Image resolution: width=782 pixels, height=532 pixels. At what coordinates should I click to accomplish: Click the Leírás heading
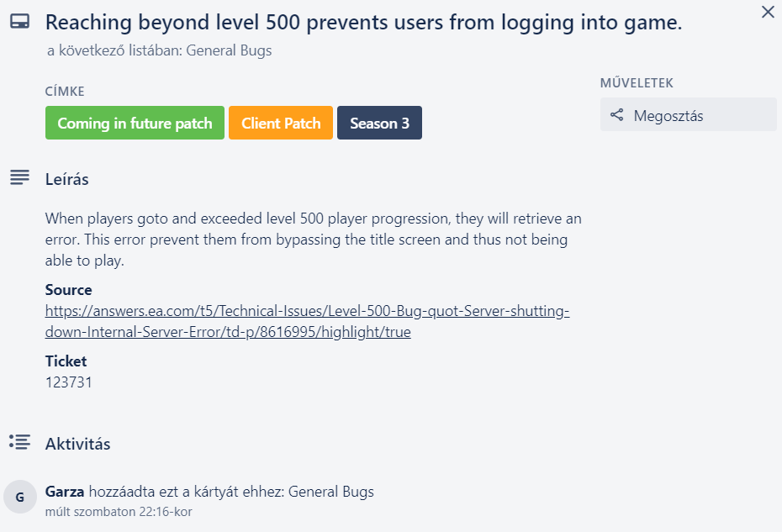(x=67, y=179)
